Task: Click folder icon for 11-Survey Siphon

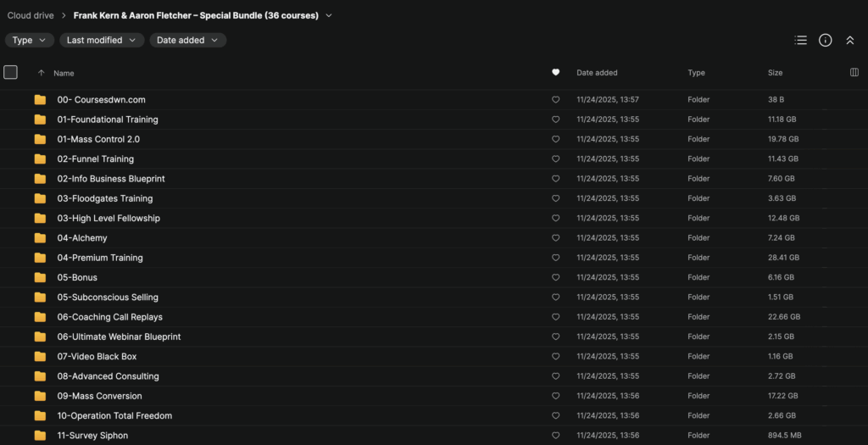Action: tap(40, 436)
